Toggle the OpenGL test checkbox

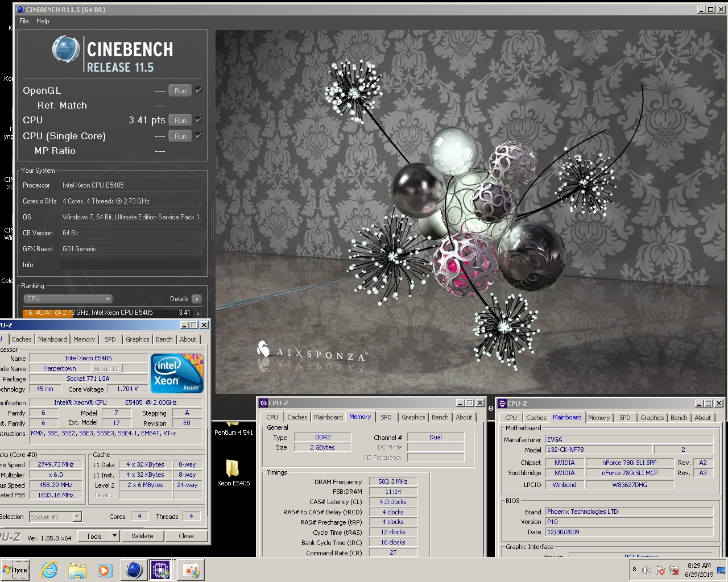click(x=198, y=90)
